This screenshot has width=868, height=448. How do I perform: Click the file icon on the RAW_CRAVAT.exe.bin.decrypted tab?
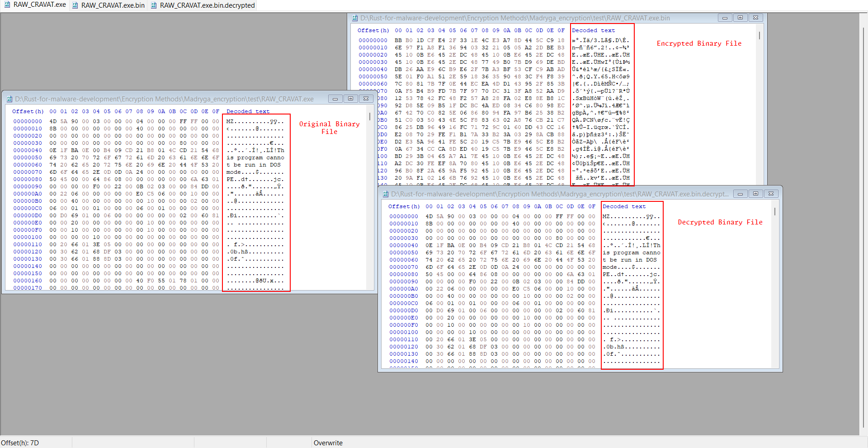click(x=154, y=5)
